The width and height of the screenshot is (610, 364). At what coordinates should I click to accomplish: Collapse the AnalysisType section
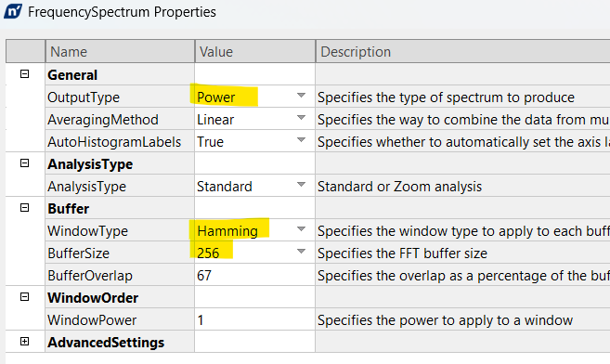tap(24, 163)
